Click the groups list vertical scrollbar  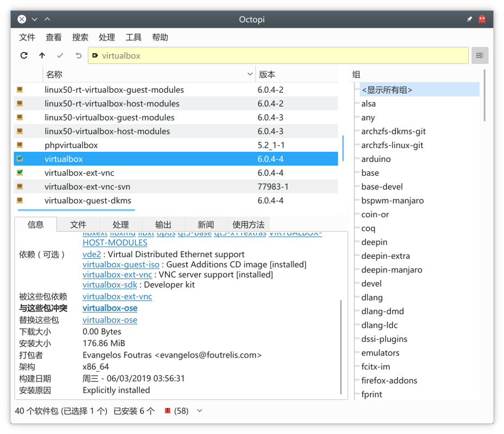484,95
